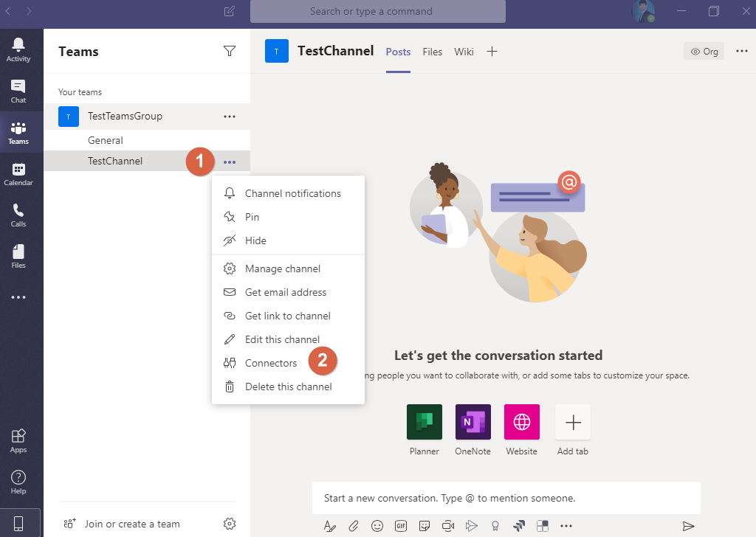Screen dimensions: 756x537
Task: Open channel header more options ellipsis
Action: pos(741,51)
